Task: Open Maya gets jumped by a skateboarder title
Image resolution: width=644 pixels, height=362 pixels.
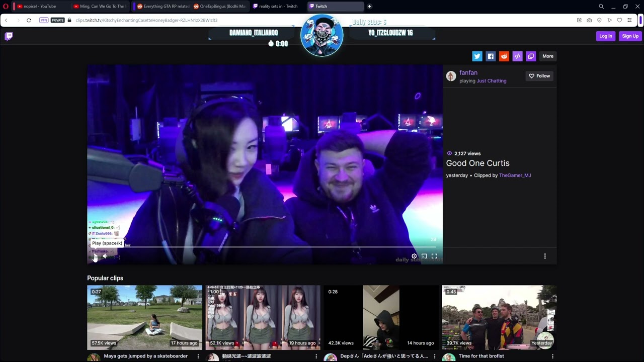Action: [x=145, y=356]
